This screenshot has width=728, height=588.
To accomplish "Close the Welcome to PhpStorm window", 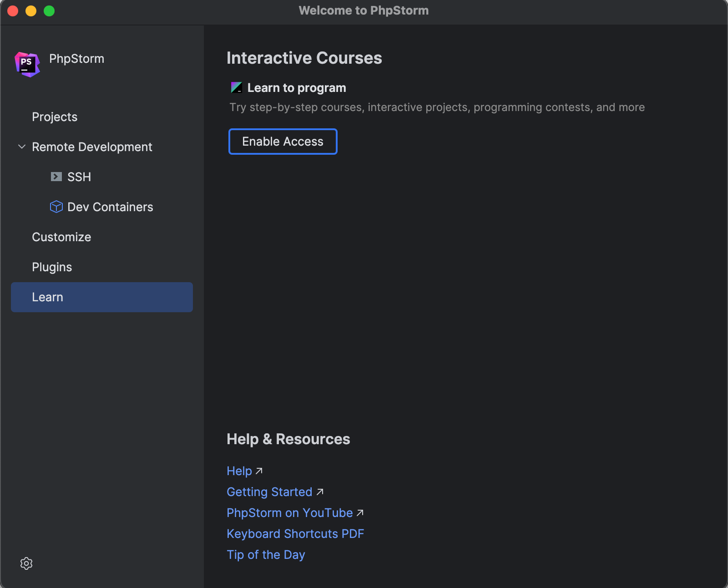I will coord(13,11).
